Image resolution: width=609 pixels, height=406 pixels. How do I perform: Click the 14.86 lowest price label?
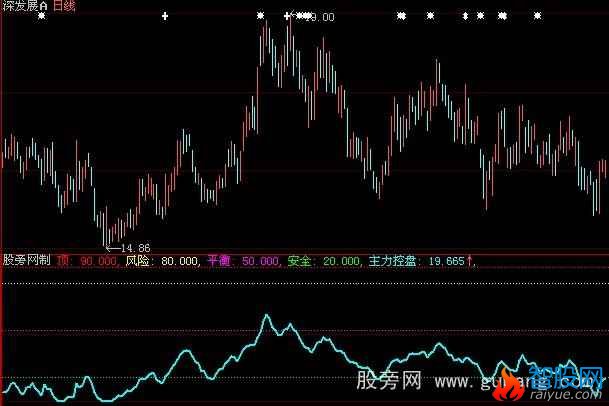click(136, 248)
